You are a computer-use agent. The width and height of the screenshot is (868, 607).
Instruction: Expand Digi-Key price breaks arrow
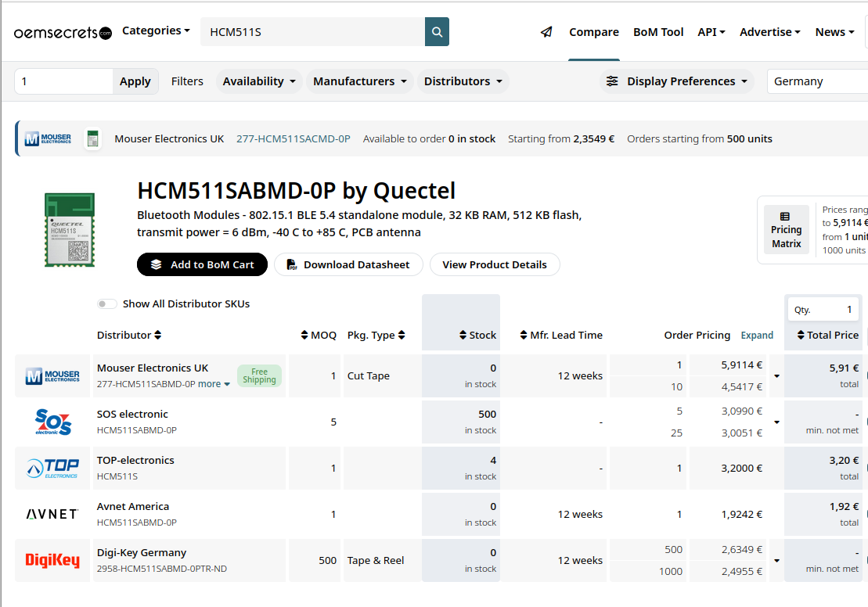(776, 560)
